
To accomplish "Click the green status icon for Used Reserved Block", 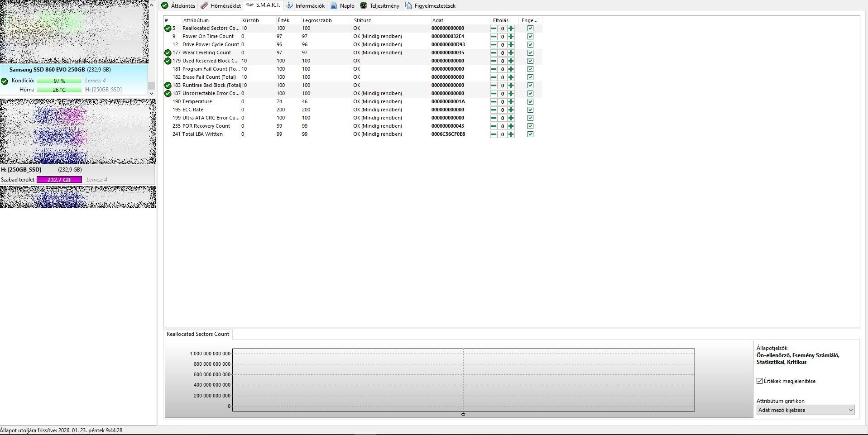I will 168,61.
